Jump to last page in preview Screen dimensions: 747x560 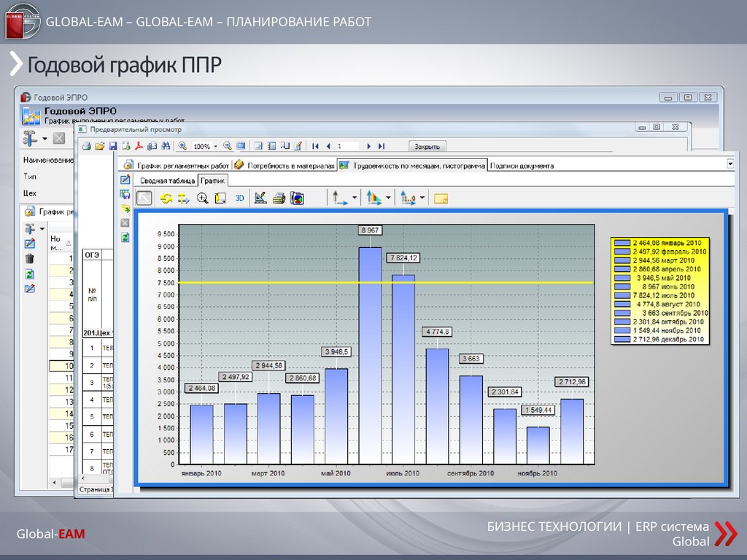point(381,146)
